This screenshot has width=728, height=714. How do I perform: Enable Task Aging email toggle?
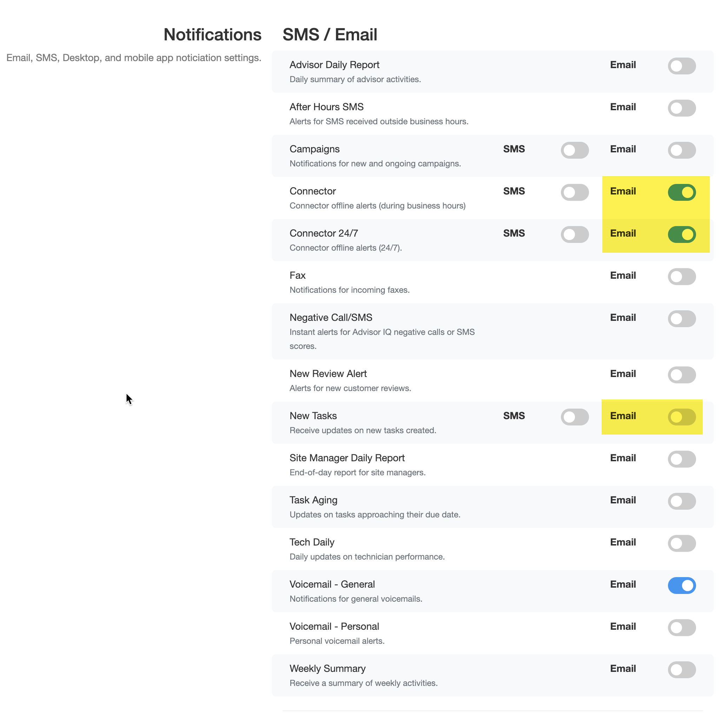[682, 501]
